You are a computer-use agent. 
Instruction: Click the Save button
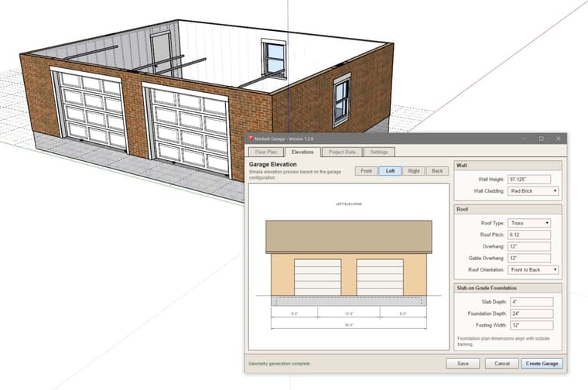click(463, 364)
